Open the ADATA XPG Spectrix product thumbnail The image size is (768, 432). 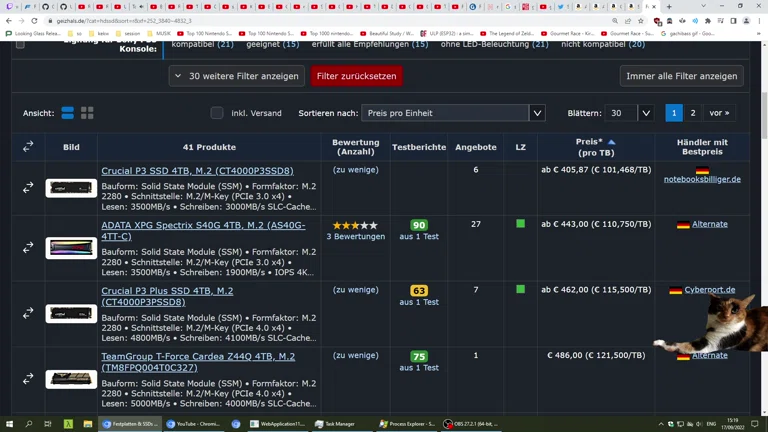[x=71, y=247]
